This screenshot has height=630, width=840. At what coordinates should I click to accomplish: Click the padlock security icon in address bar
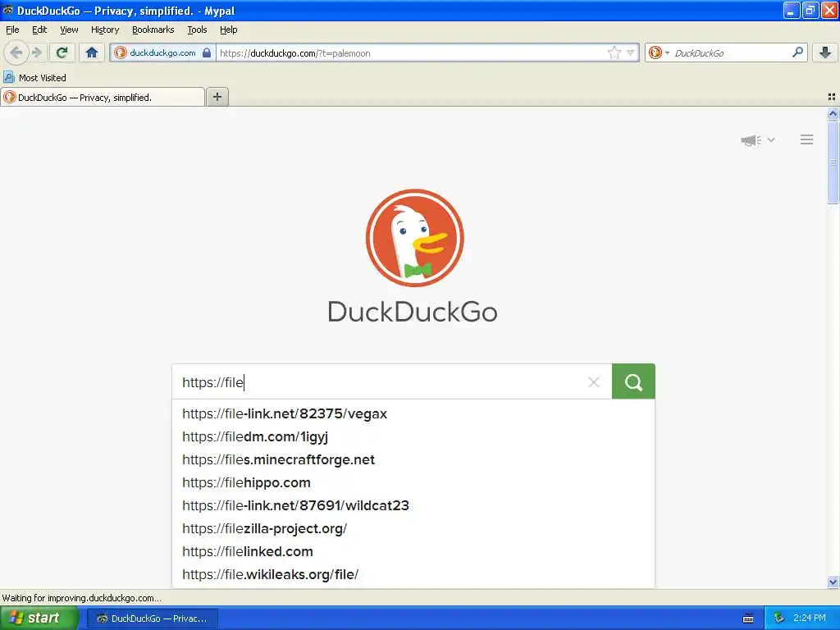207,53
